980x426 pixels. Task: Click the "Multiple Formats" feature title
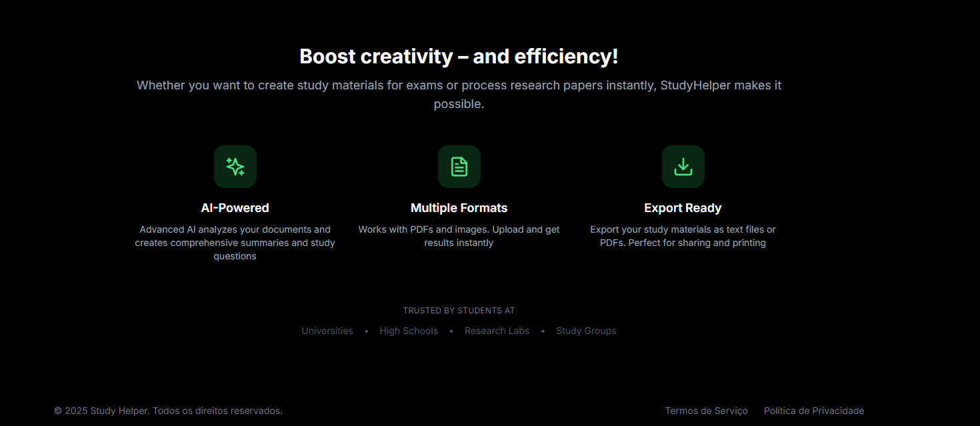(x=459, y=208)
